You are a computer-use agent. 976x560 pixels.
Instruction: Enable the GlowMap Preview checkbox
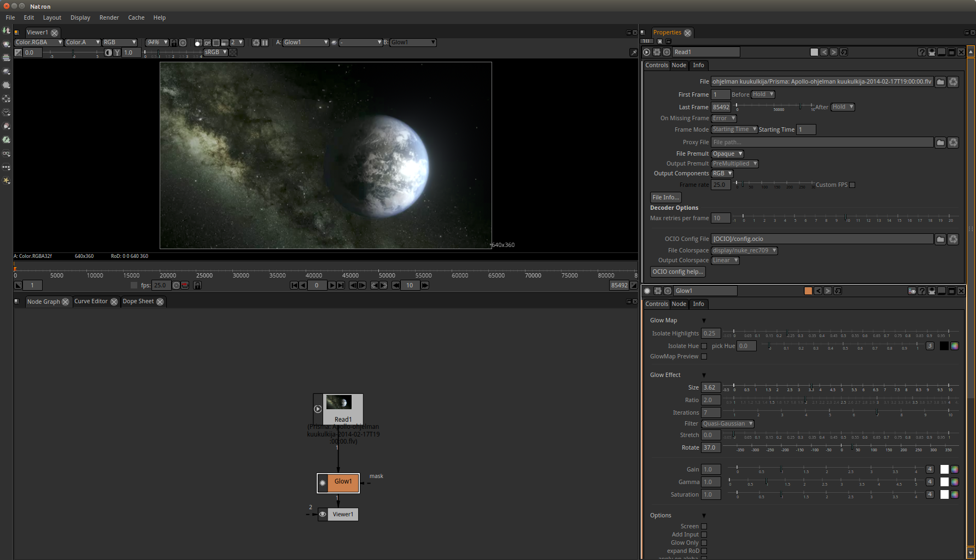(704, 357)
